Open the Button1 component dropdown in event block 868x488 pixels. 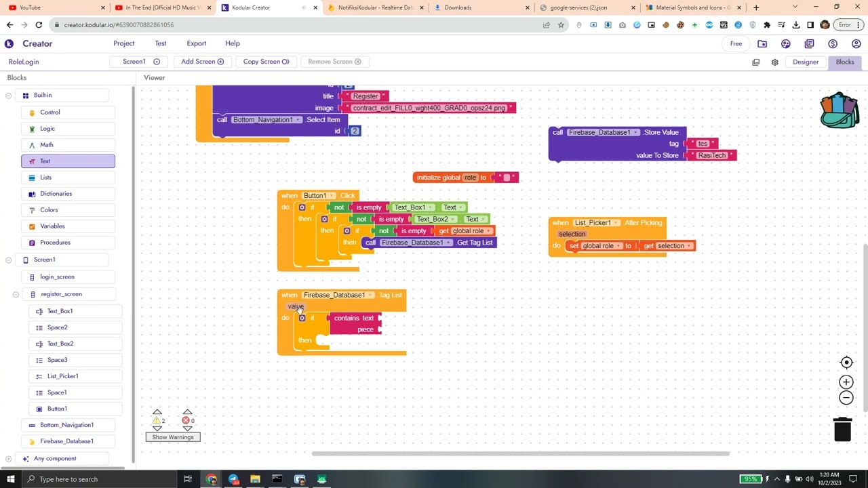pyautogui.click(x=318, y=196)
